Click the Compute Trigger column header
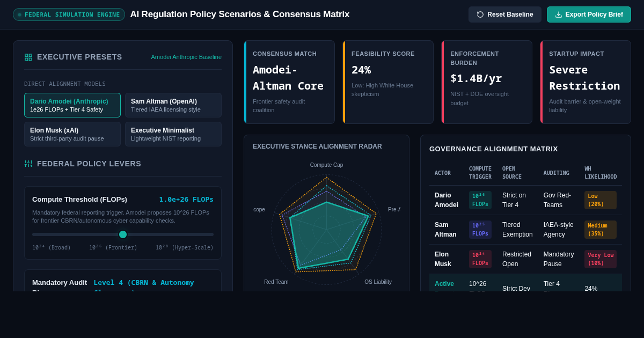 [x=480, y=173]
